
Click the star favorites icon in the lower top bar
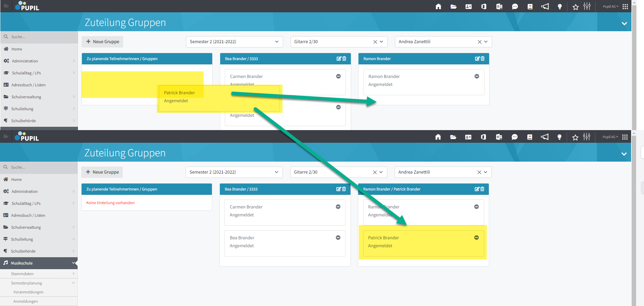(x=575, y=137)
